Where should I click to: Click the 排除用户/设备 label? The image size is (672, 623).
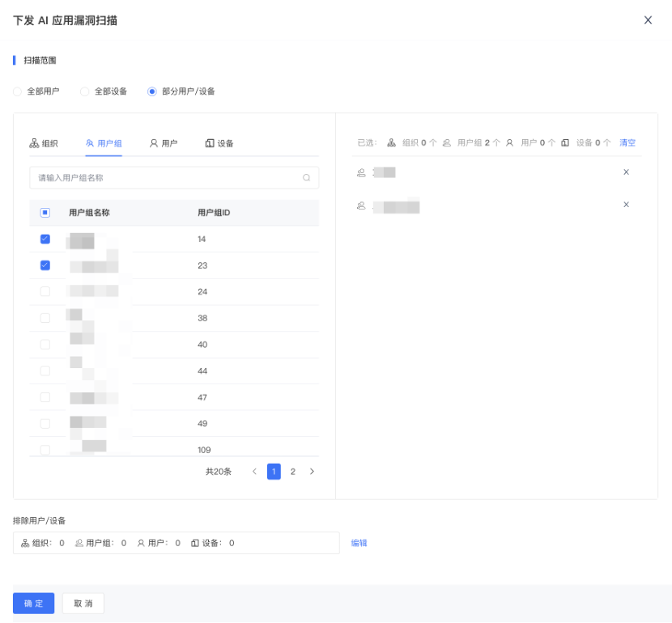(39, 521)
